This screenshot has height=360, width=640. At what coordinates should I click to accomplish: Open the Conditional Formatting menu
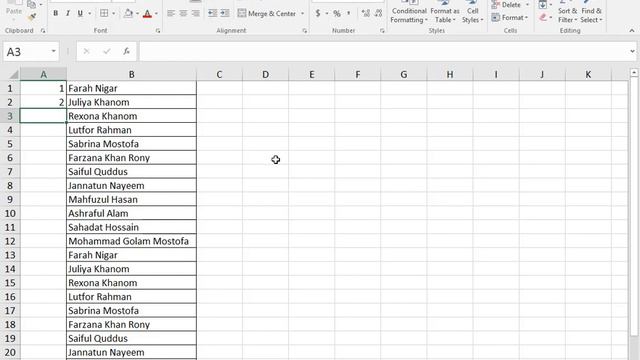(409, 12)
